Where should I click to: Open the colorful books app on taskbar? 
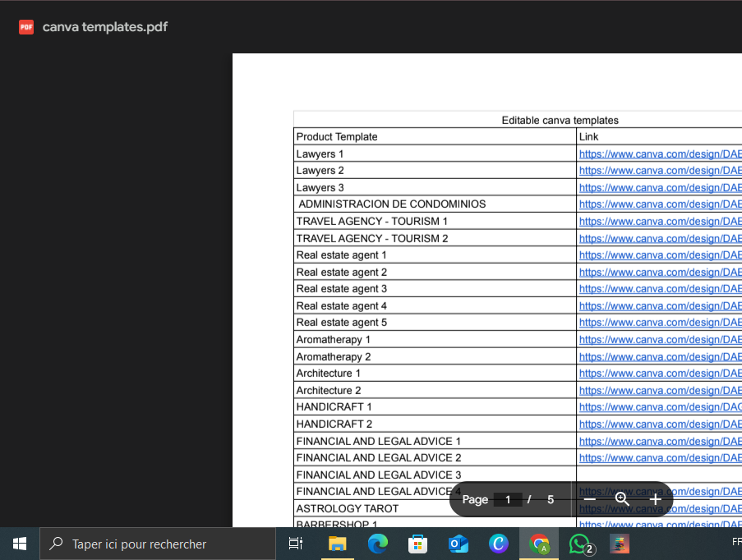coord(620,544)
